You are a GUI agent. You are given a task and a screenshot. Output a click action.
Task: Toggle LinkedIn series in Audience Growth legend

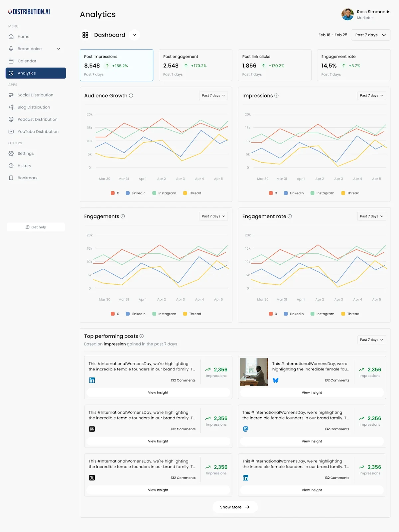136,193
